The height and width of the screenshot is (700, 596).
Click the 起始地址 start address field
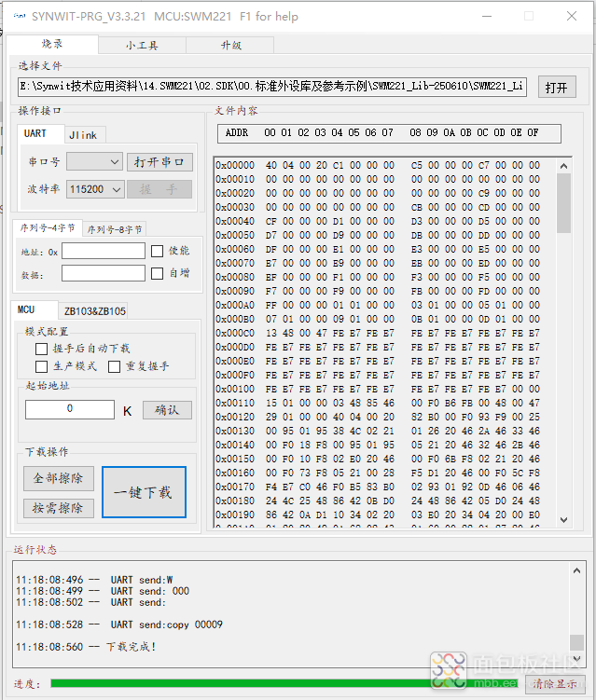70,409
